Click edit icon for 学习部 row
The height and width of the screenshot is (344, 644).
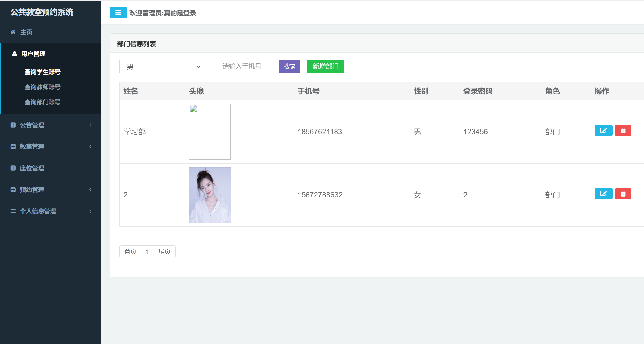(603, 131)
